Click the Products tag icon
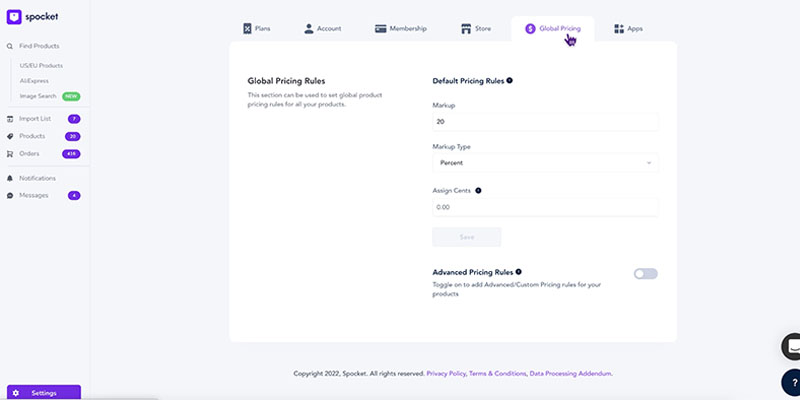This screenshot has height=400, width=800. pyautogui.click(x=10, y=136)
